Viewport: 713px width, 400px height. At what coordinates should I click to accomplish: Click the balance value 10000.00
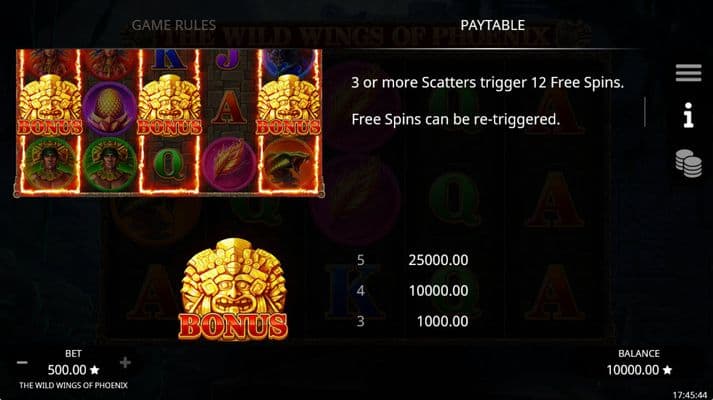pos(633,370)
